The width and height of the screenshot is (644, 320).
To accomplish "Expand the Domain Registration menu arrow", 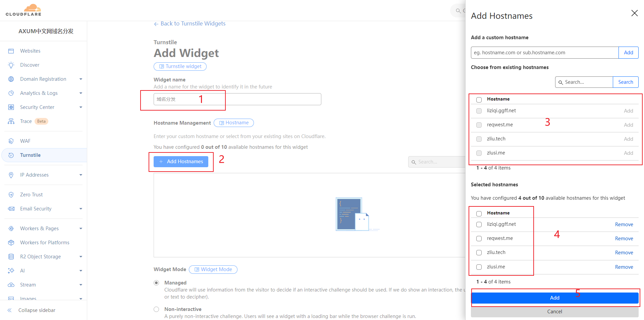I will point(81,79).
